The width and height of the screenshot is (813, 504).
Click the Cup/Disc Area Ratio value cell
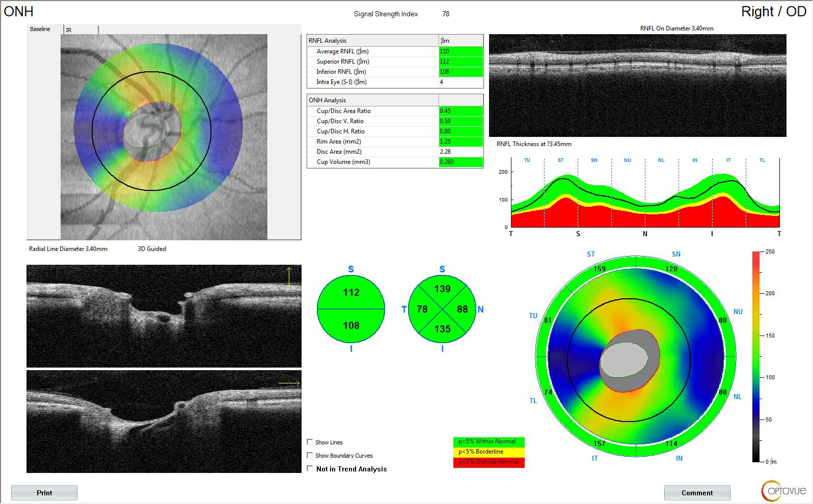460,111
